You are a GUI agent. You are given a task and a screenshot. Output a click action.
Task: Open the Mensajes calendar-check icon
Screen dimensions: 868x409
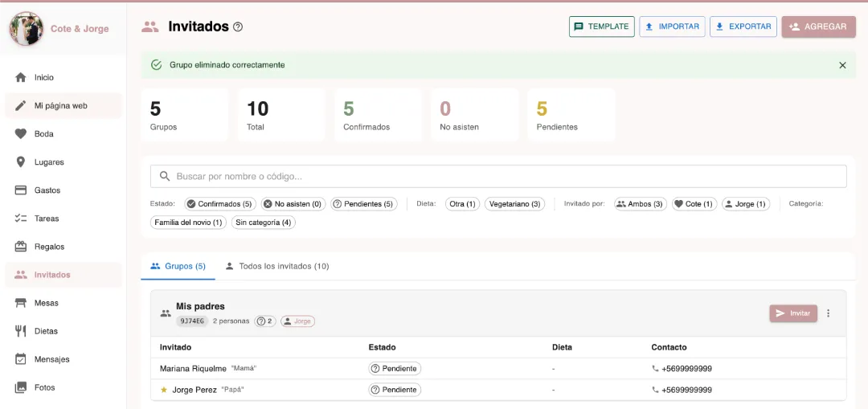(20, 359)
